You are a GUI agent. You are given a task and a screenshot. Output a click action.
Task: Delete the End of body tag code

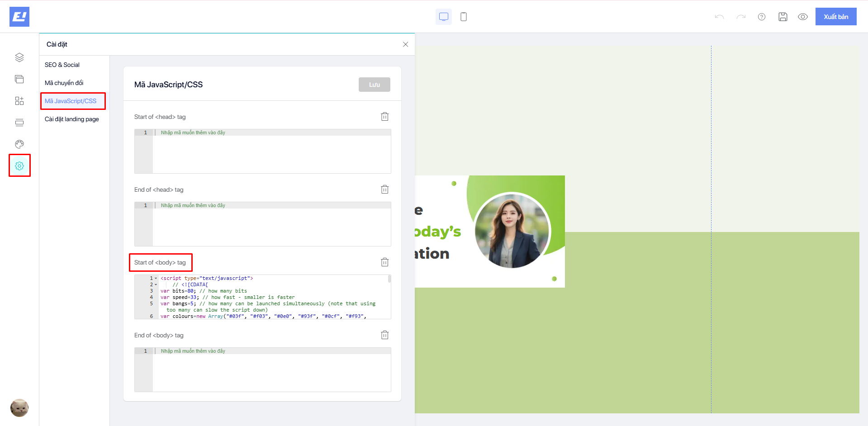click(384, 335)
